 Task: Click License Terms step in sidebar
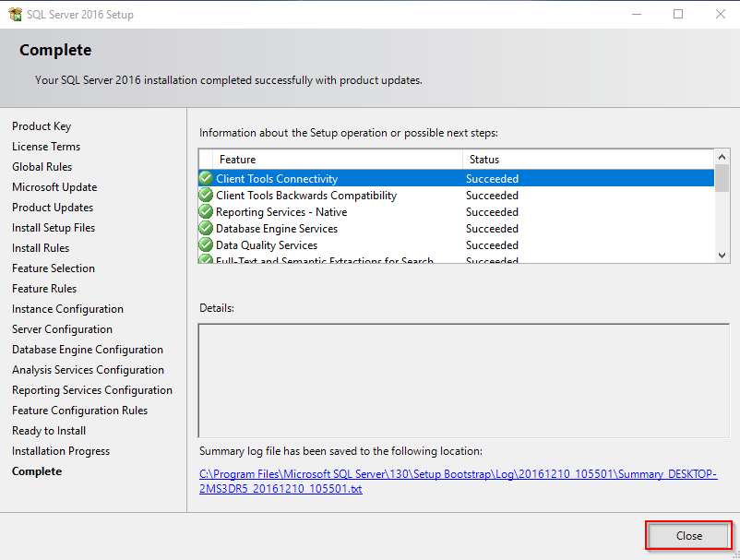[x=46, y=147]
